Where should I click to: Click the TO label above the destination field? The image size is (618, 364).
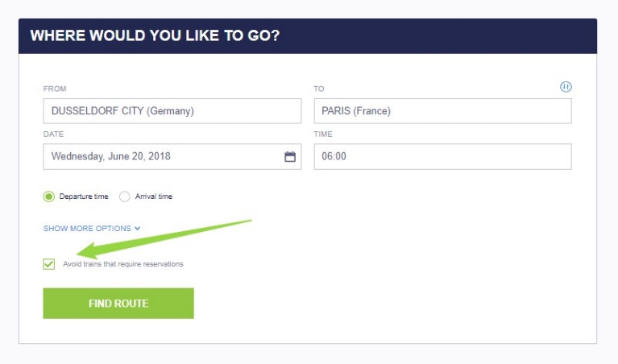click(319, 89)
